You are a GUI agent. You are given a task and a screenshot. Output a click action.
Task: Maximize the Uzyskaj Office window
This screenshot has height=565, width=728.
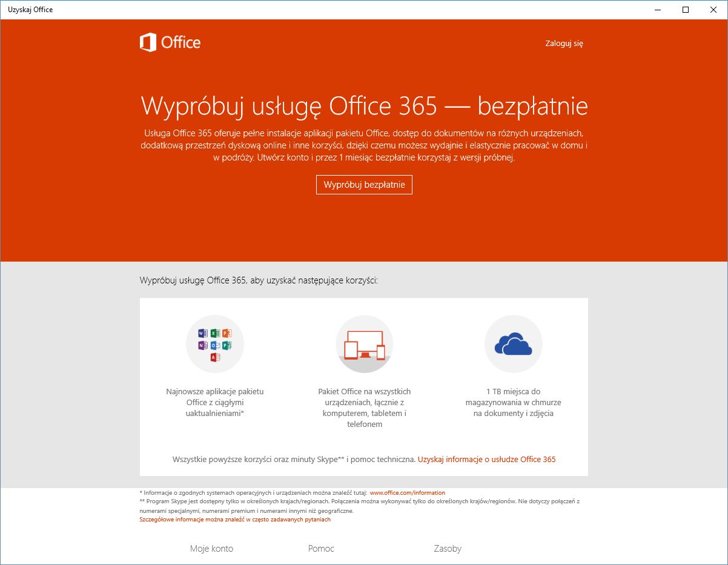click(x=686, y=9)
